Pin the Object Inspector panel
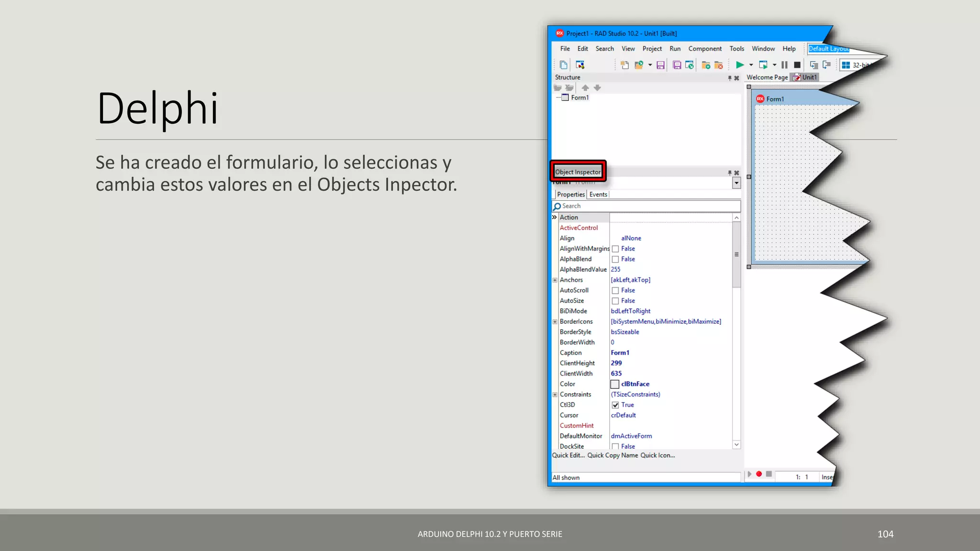The width and height of the screenshot is (980, 551). click(730, 173)
